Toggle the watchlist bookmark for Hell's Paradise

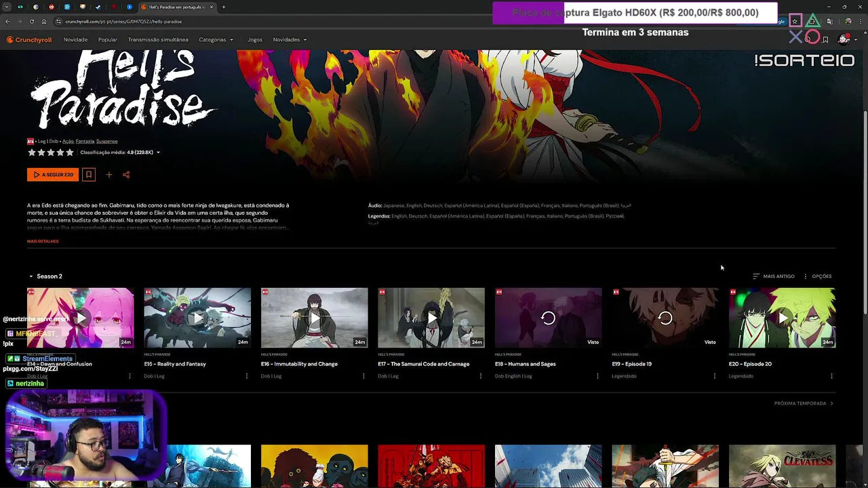pyautogui.click(x=88, y=175)
